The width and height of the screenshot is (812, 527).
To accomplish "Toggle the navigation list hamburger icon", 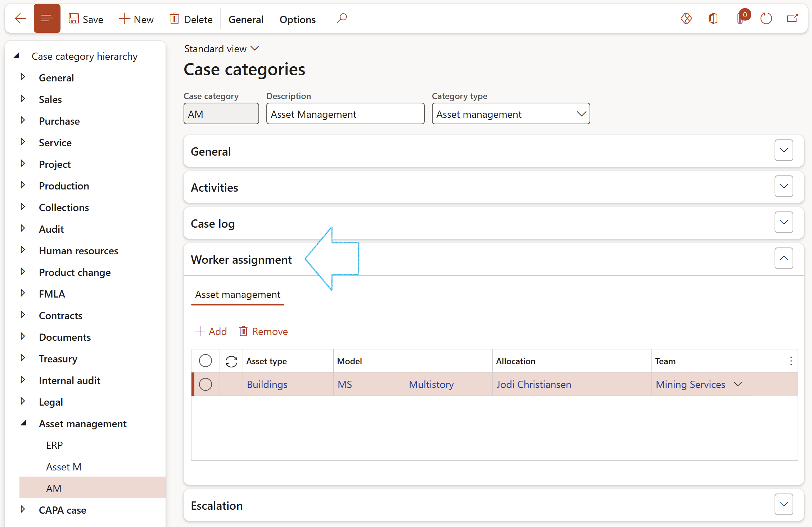I will (x=47, y=18).
